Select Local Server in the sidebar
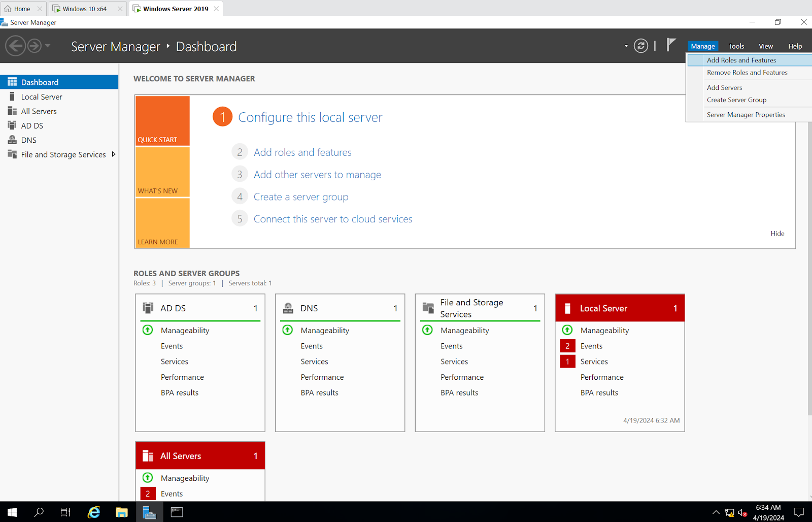Image resolution: width=812 pixels, height=522 pixels. pos(59,96)
